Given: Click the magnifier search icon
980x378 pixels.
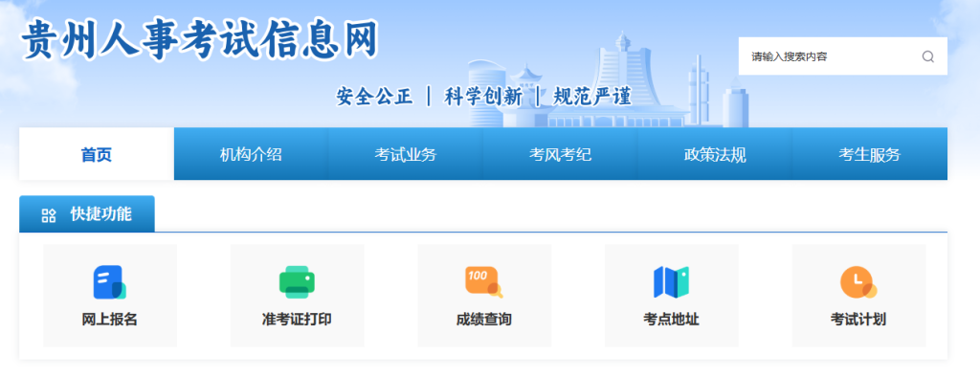Looking at the screenshot, I should [928, 56].
